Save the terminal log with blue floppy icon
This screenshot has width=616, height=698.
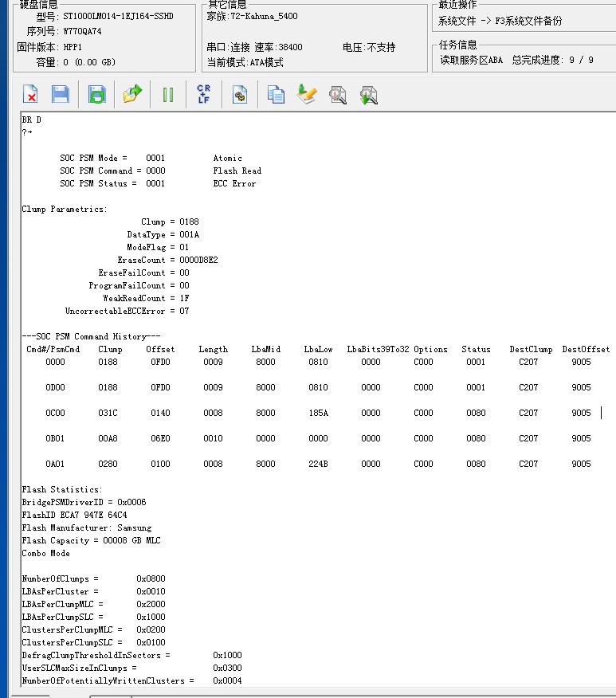(61, 94)
